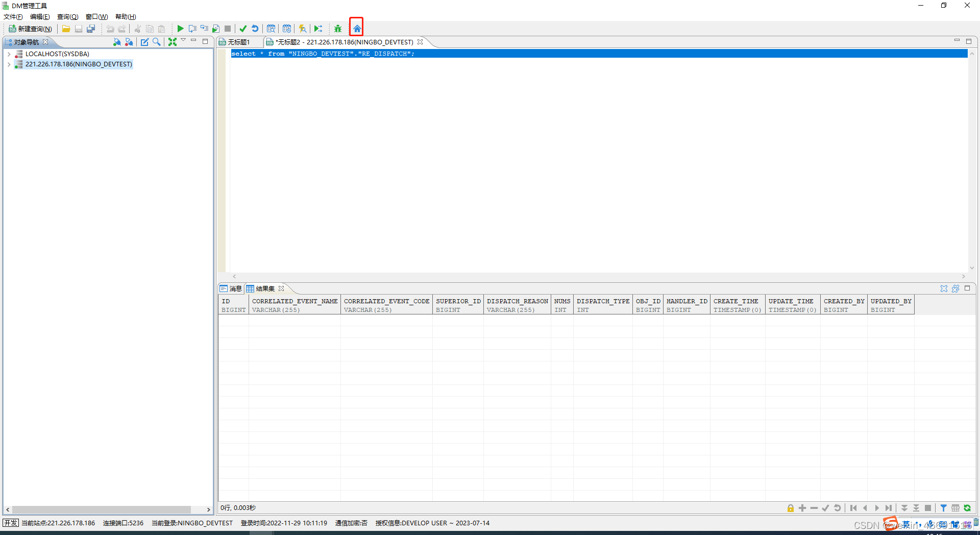Add a row with the plus icon
Image resolution: width=980 pixels, height=535 pixels.
click(802, 508)
